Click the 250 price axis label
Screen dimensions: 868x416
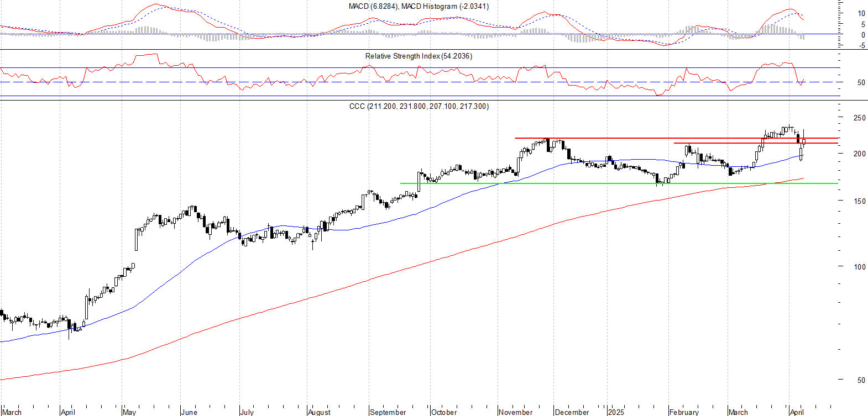coord(859,118)
